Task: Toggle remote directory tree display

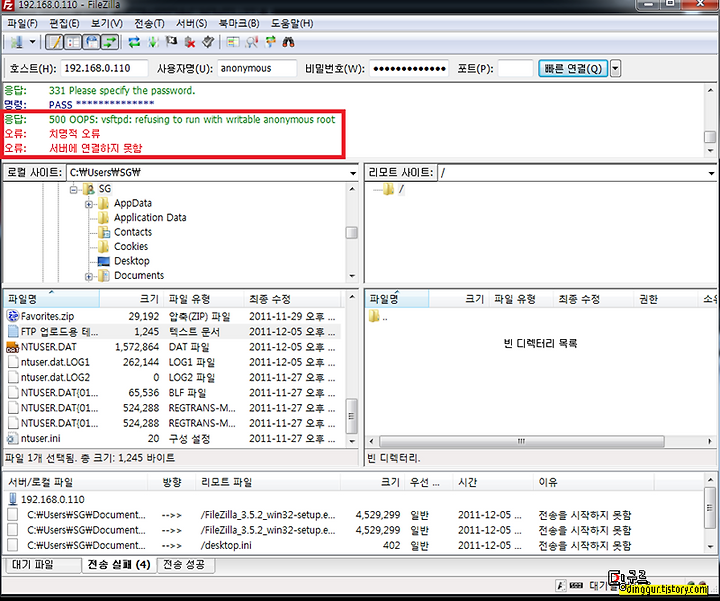Action: point(92,43)
